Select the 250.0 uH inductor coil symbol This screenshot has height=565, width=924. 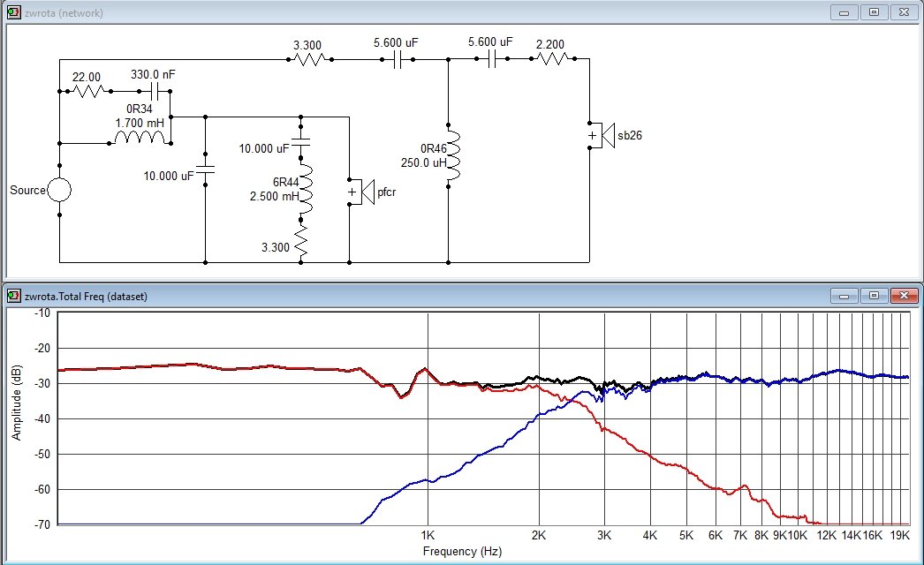(x=453, y=156)
